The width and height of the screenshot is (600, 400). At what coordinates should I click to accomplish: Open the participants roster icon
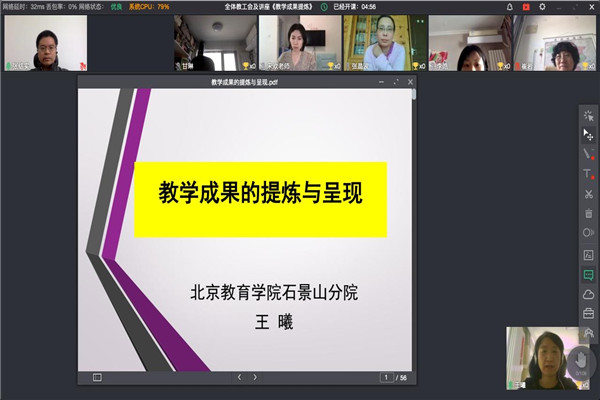pyautogui.click(x=589, y=333)
